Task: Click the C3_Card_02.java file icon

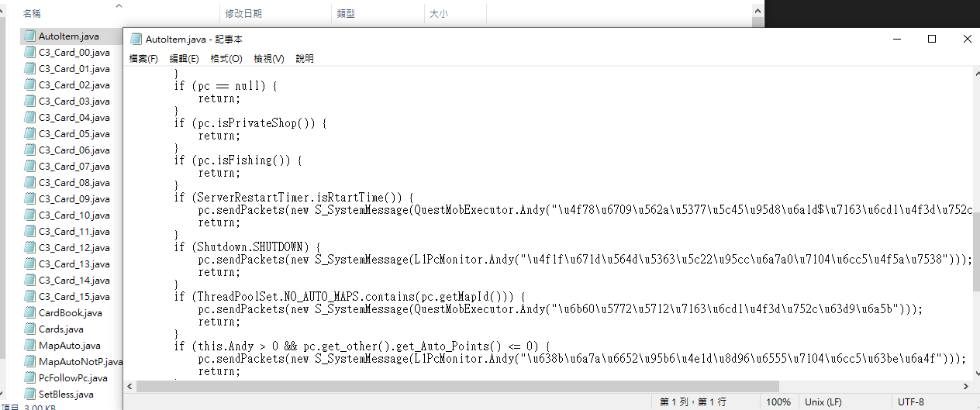Action: coord(29,84)
